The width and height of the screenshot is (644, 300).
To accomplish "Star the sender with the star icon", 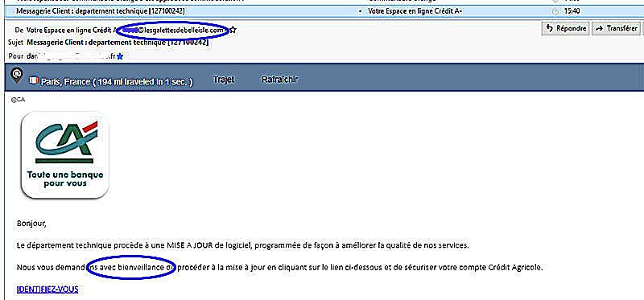I will [233, 30].
